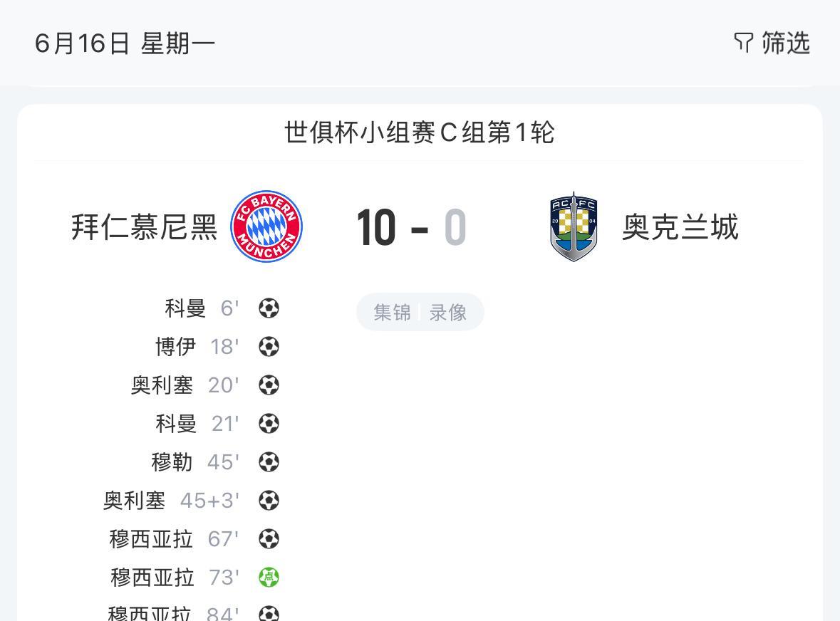Select the goal icon for 科曼 6'
Screen dimensions: 840x621
[269, 308]
